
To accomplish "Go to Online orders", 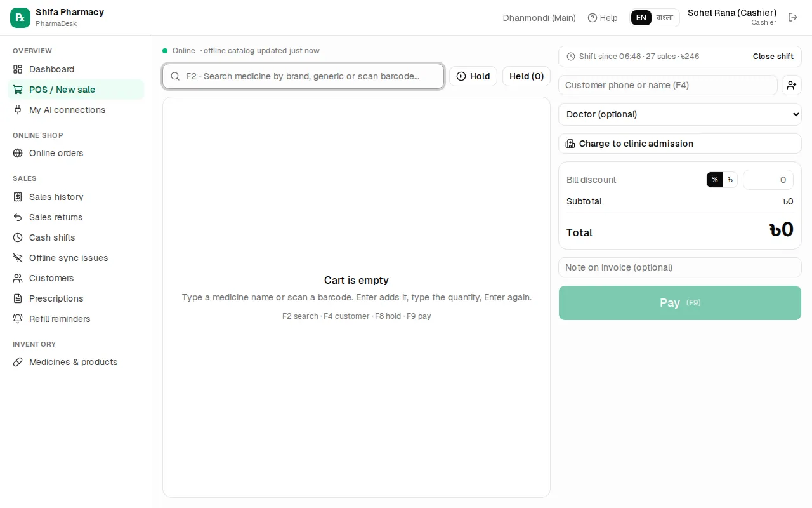I will tap(75, 153).
